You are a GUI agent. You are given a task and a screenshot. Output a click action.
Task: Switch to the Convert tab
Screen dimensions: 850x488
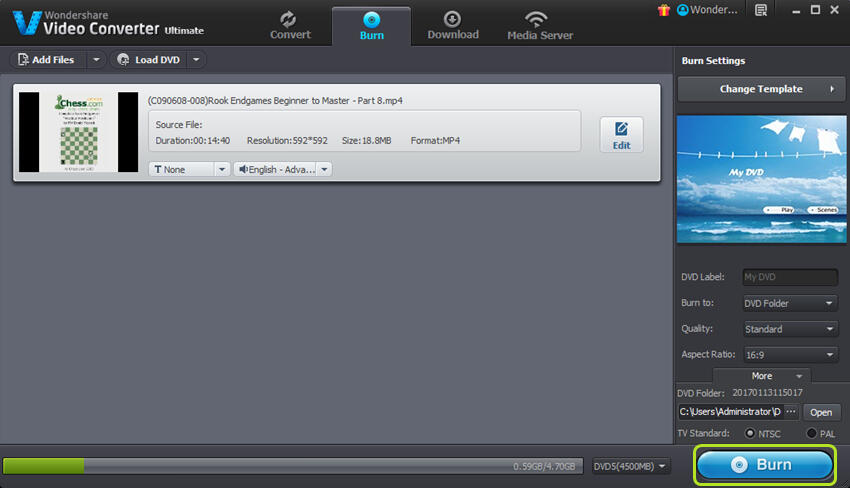(x=290, y=25)
